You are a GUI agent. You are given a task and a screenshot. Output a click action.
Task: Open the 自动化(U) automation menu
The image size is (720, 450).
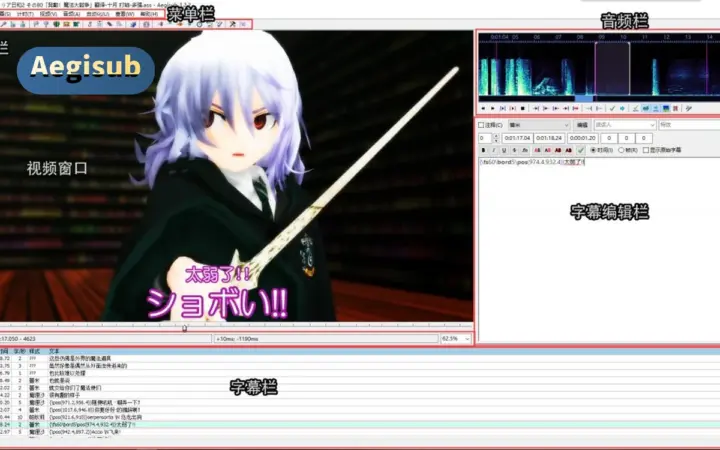(98, 14)
